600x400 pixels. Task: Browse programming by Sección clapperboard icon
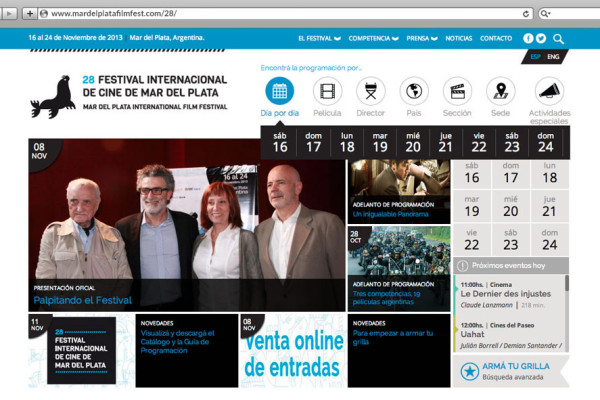tap(457, 91)
